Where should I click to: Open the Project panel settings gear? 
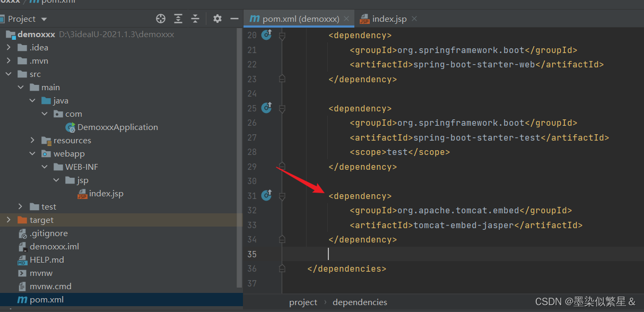(x=217, y=18)
